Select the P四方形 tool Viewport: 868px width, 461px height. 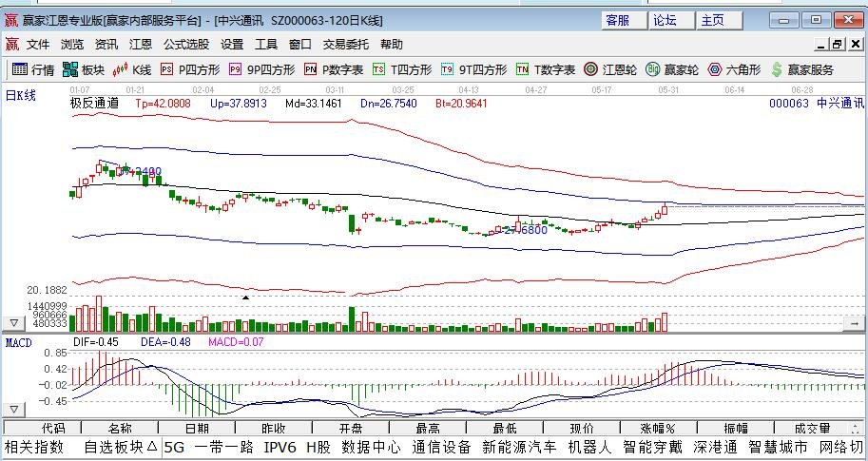190,69
